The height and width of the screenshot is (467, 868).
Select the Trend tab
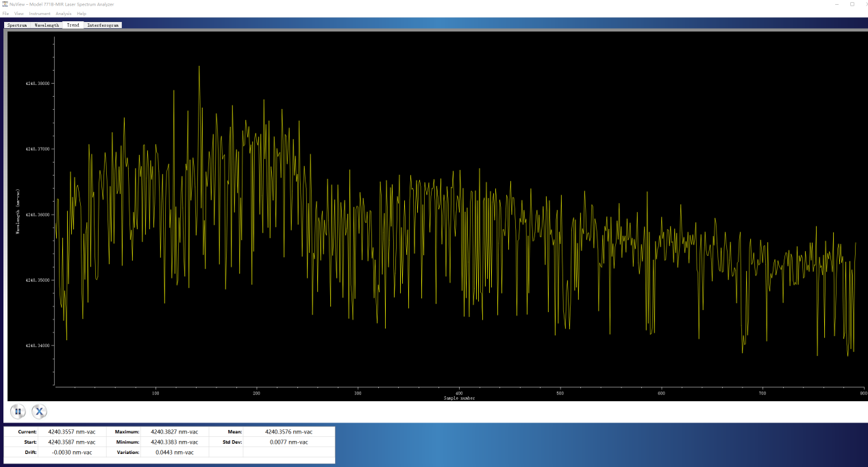(73, 25)
